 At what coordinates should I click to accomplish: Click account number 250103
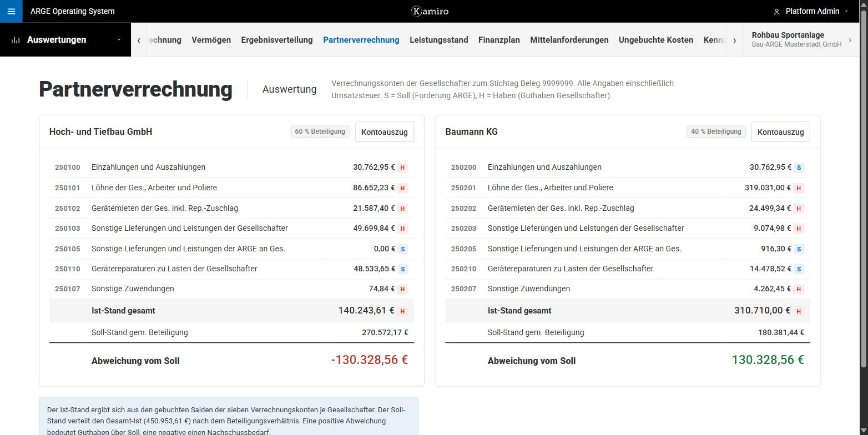[68, 228]
